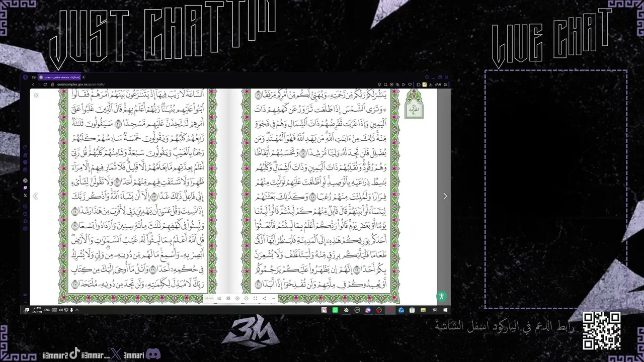644x362 pixels.
Task: Toggle fullscreen in the viewer toolbar
Action: pos(255,299)
